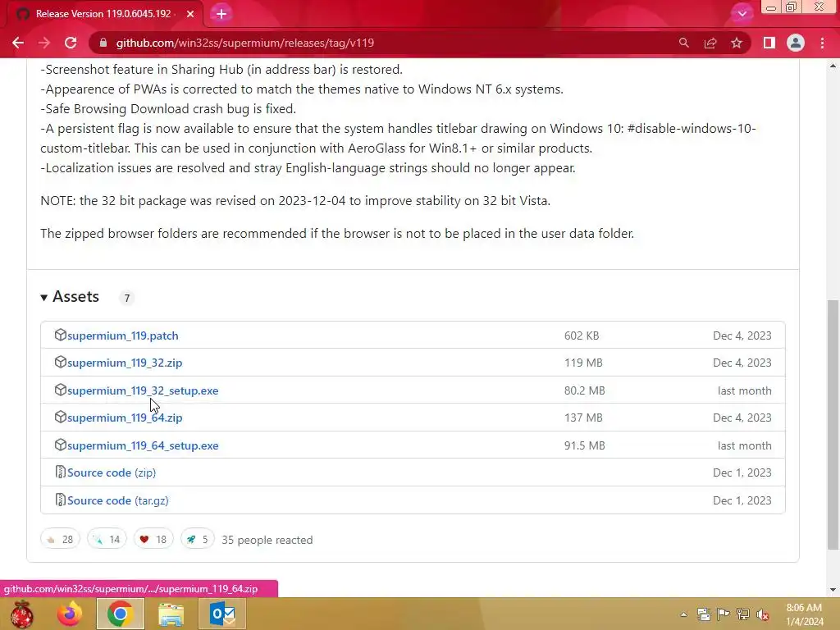Image resolution: width=840 pixels, height=630 pixels.
Task: Download supermium_119_32.zip
Action: coord(125,363)
